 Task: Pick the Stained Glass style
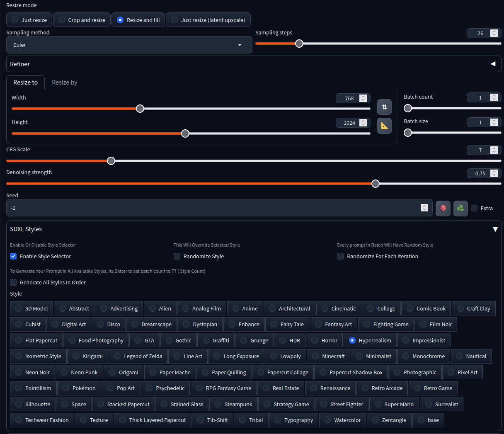(x=182, y=404)
